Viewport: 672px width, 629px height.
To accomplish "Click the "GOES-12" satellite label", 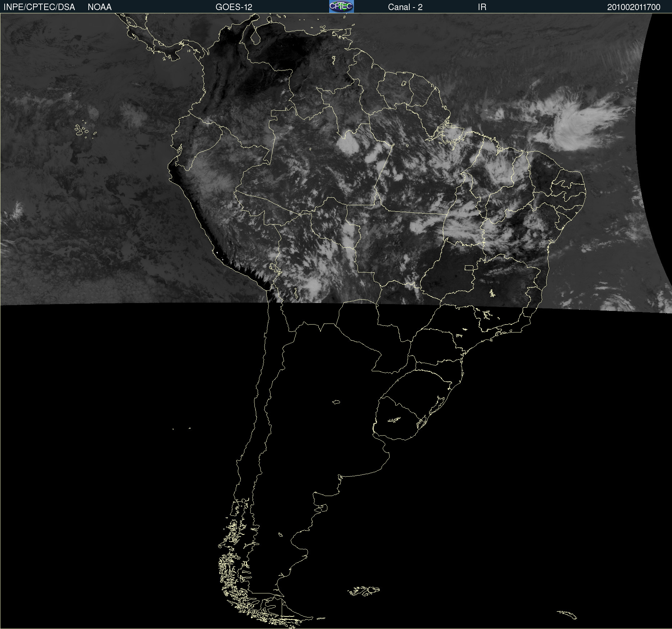I will [234, 7].
